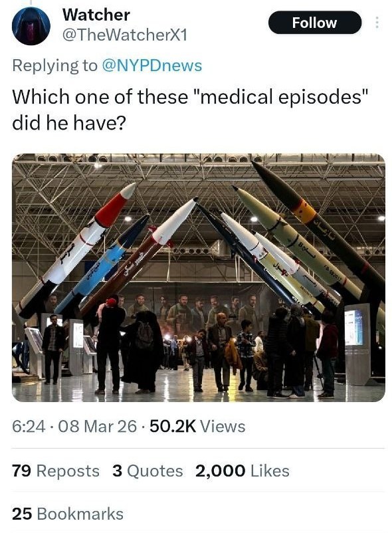Tap the display kiosk at right of photo
The height and width of the screenshot is (533, 392).
pos(357,344)
